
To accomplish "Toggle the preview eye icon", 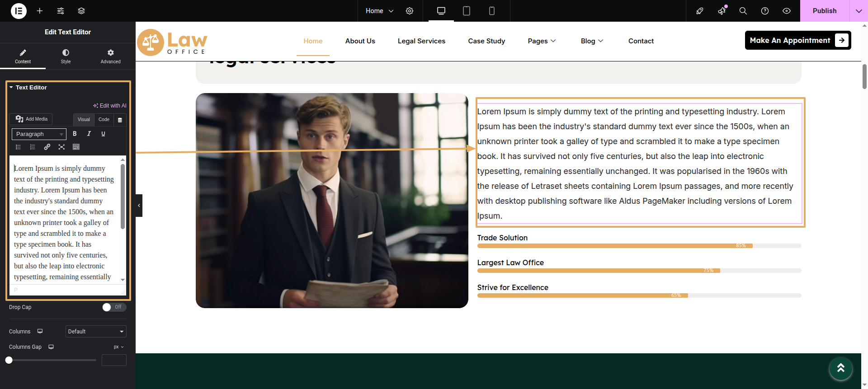I will point(787,11).
